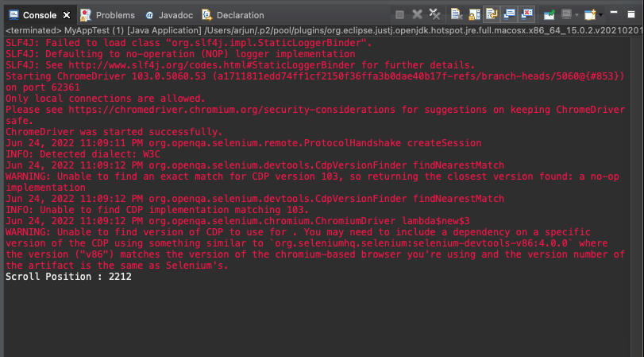Image resolution: width=644 pixels, height=357 pixels.
Task: Toggle show console on standard error change
Action: [x=527, y=14]
